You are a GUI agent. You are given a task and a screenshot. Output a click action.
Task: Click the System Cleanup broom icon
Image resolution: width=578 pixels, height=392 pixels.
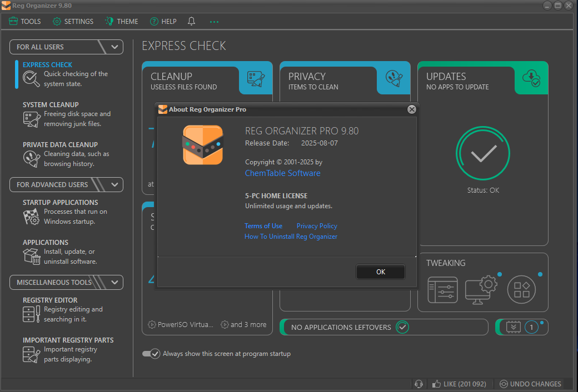click(x=32, y=119)
